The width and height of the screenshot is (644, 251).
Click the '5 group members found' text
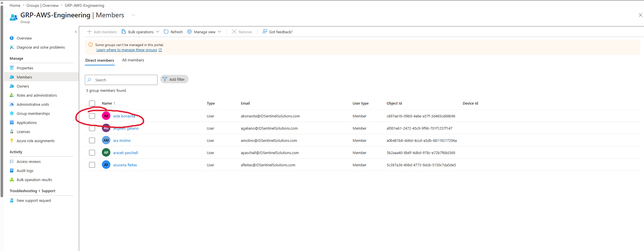(x=106, y=91)
